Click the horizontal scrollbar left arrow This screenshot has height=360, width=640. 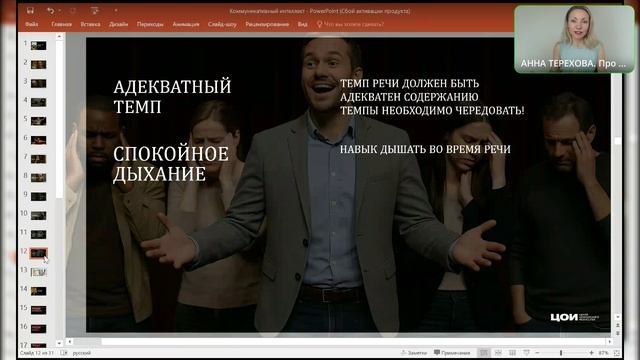pyautogui.click(x=70, y=341)
